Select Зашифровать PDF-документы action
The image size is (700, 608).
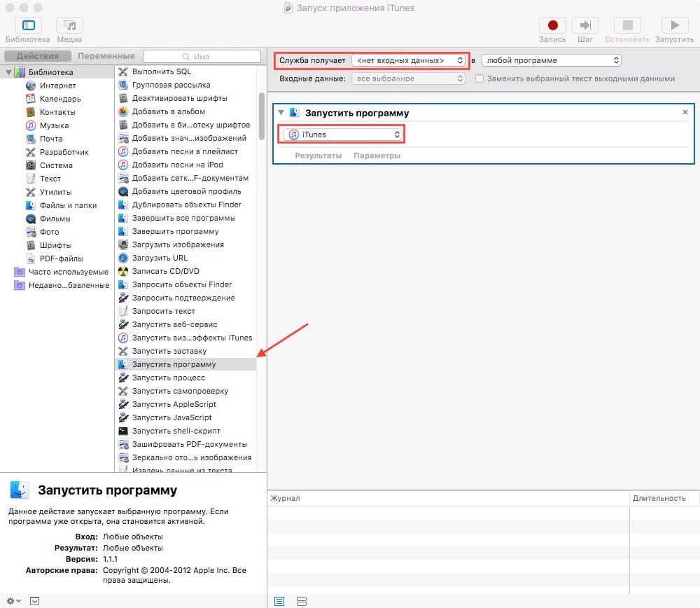click(x=185, y=445)
